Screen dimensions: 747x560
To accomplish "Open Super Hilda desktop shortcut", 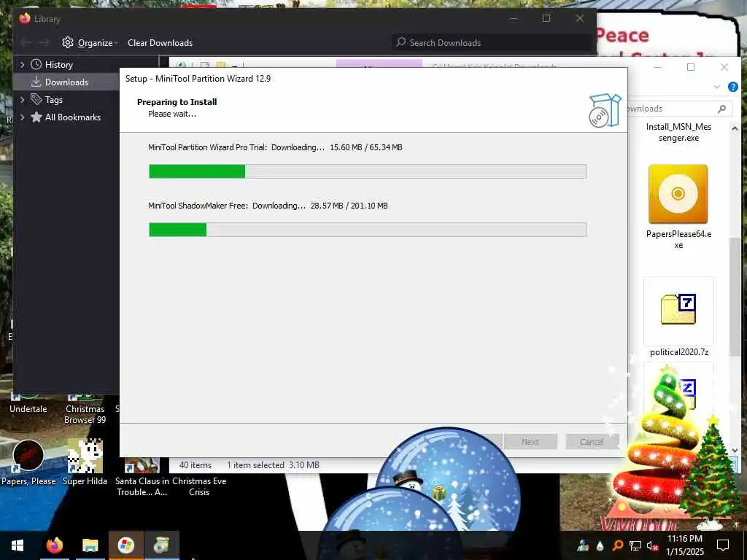I will tap(85, 462).
